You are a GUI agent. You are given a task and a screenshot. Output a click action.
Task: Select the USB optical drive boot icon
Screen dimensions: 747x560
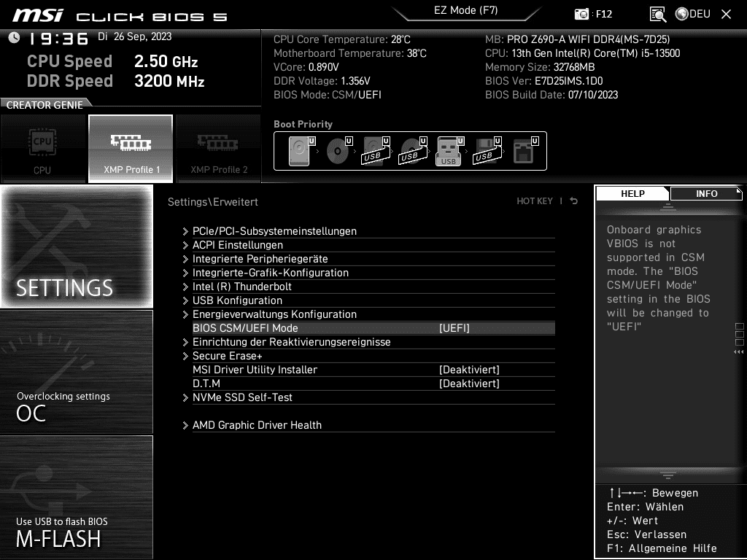click(x=413, y=151)
